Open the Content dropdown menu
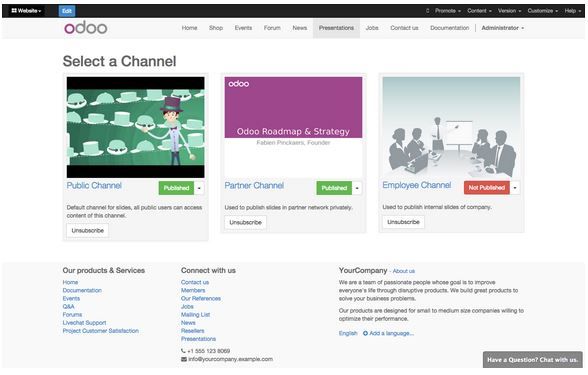The image size is (588, 375). [x=479, y=11]
